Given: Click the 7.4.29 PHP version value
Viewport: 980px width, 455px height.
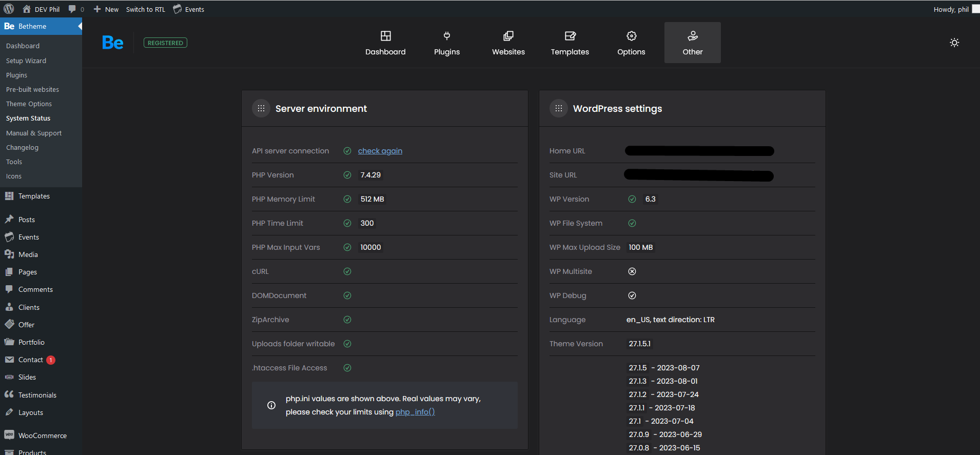Looking at the screenshot, I should point(370,175).
